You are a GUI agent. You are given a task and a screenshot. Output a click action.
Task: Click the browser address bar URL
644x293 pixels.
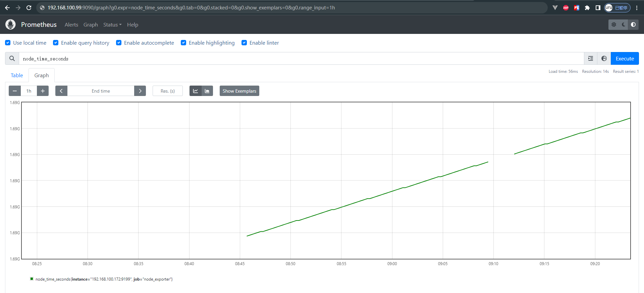tap(191, 7)
